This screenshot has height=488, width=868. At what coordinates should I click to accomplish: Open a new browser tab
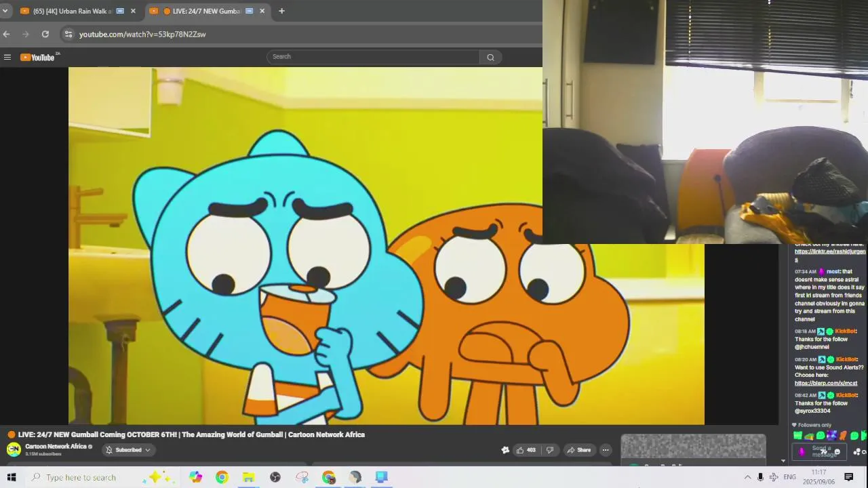(281, 11)
